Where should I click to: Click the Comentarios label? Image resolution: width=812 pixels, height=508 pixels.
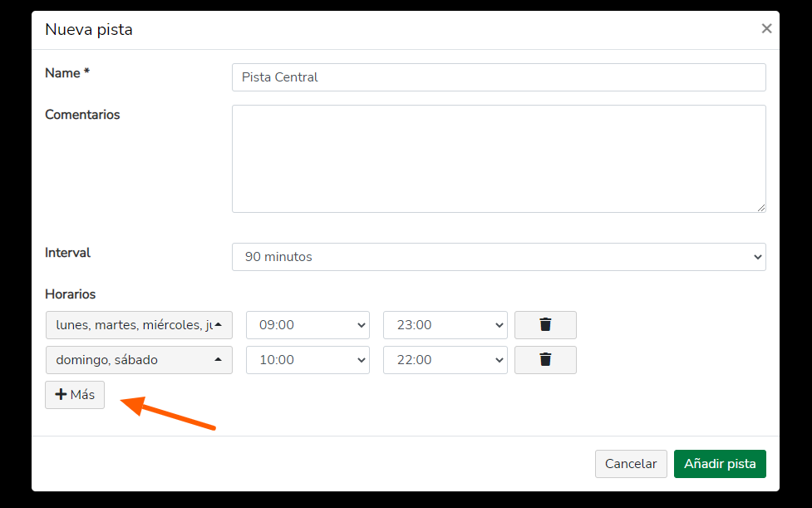coord(82,115)
